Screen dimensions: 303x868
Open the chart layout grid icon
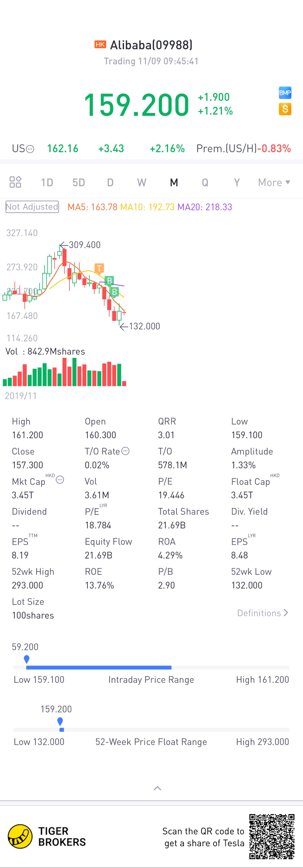tap(15, 182)
